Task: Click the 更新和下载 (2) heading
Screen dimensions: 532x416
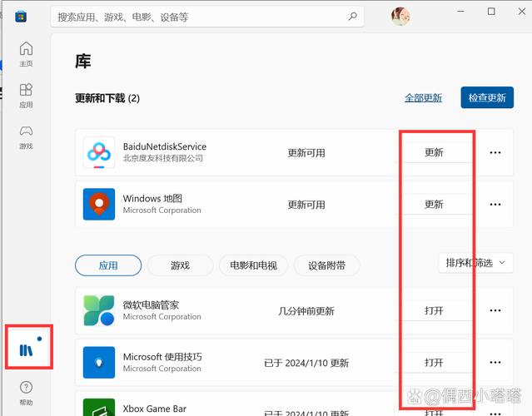Action: coord(107,98)
